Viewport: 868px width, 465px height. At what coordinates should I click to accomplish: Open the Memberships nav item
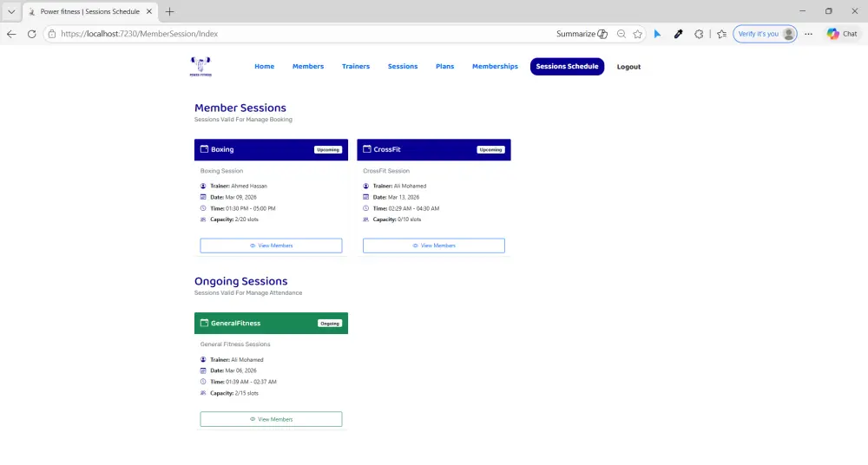(x=495, y=67)
